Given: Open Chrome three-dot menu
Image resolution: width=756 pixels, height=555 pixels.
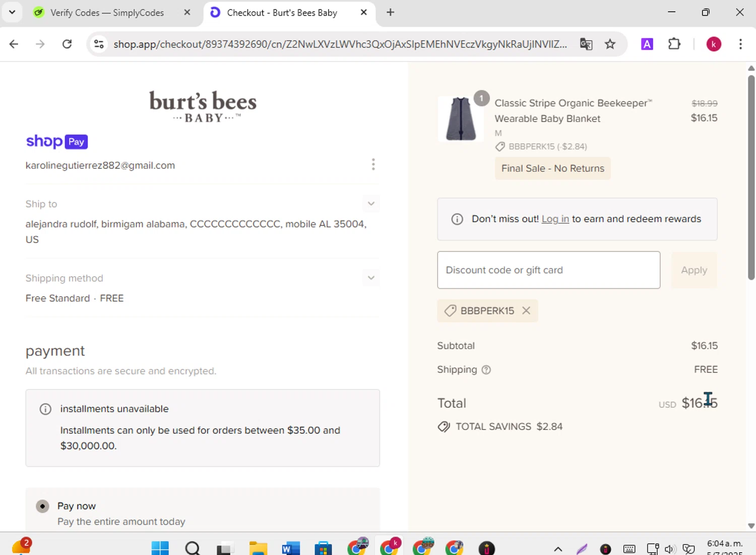Looking at the screenshot, I should pos(740,44).
